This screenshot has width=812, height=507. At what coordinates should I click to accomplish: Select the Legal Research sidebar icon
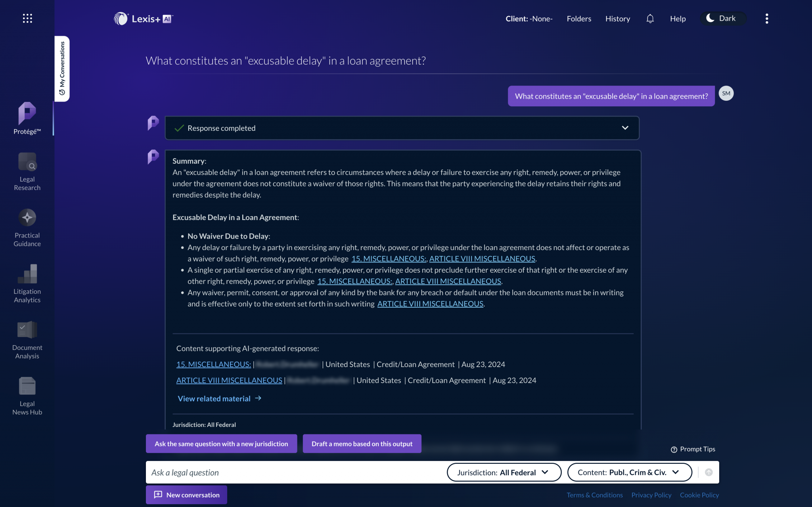[x=27, y=166]
